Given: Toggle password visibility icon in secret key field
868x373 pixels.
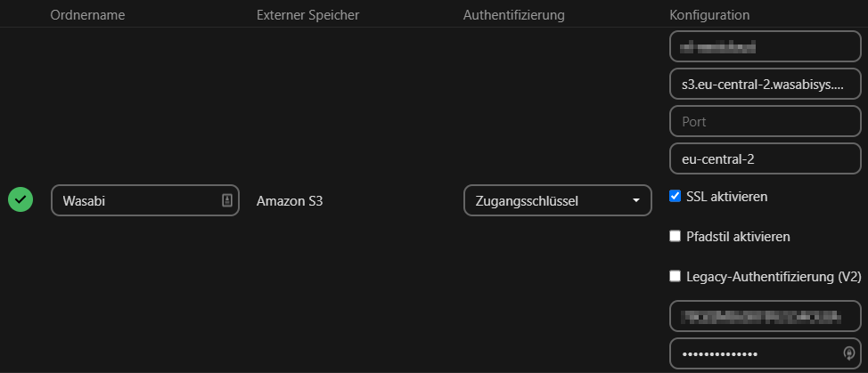Looking at the screenshot, I should tap(848, 353).
